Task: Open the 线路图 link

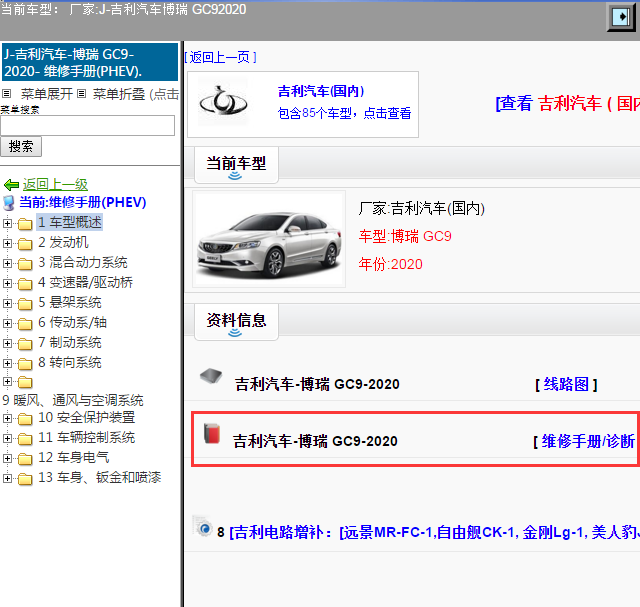Action: [566, 385]
